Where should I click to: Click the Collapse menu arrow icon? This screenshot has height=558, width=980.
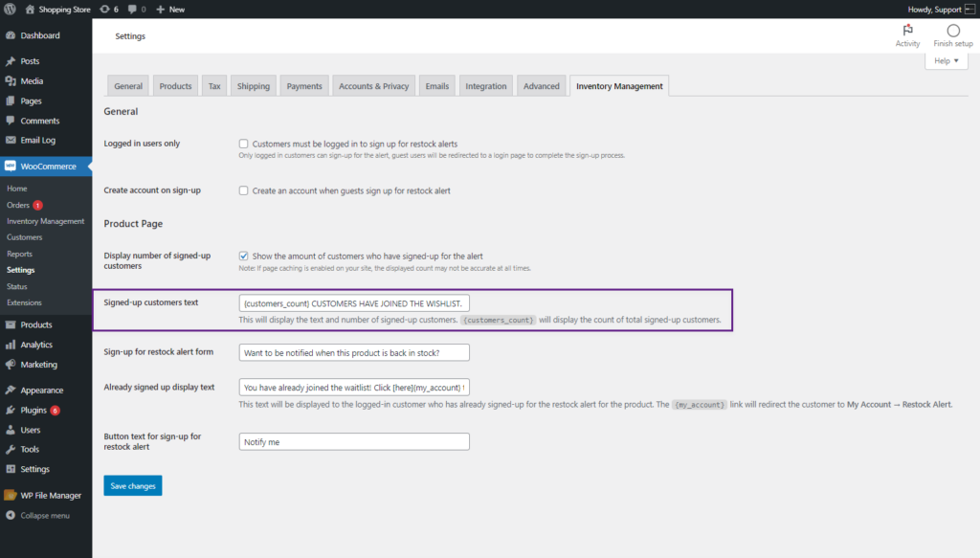[11, 516]
